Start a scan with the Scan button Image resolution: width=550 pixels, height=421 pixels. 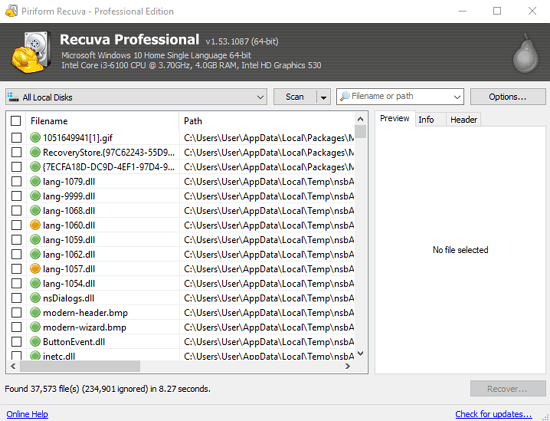295,97
